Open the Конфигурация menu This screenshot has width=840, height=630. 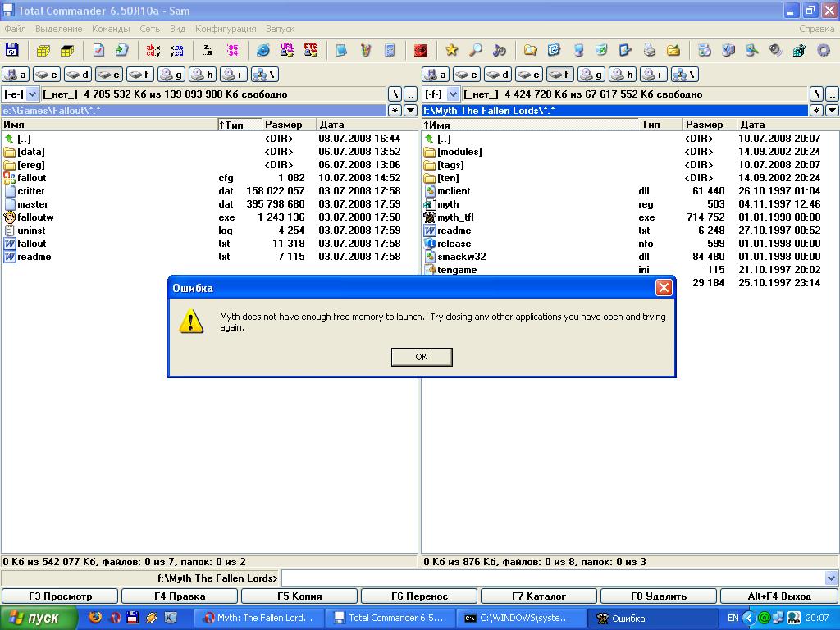(226, 29)
